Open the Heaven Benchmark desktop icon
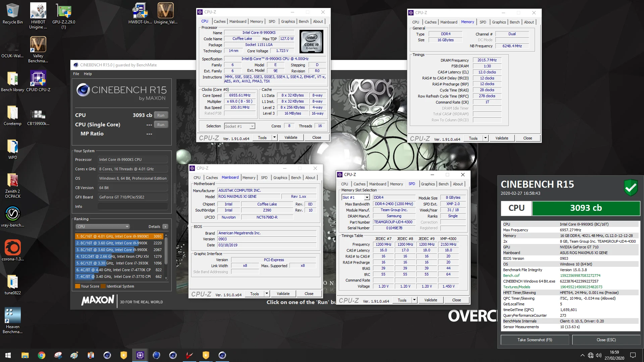The height and width of the screenshot is (362, 644). click(x=13, y=320)
